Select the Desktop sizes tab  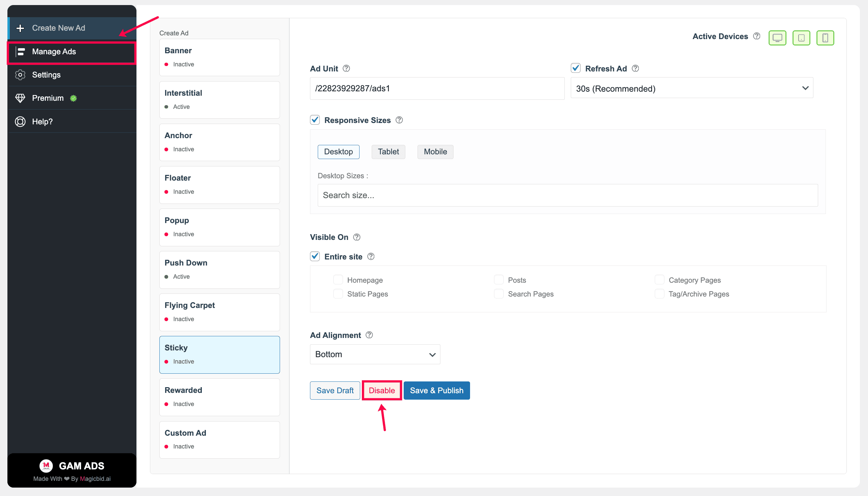[338, 152]
